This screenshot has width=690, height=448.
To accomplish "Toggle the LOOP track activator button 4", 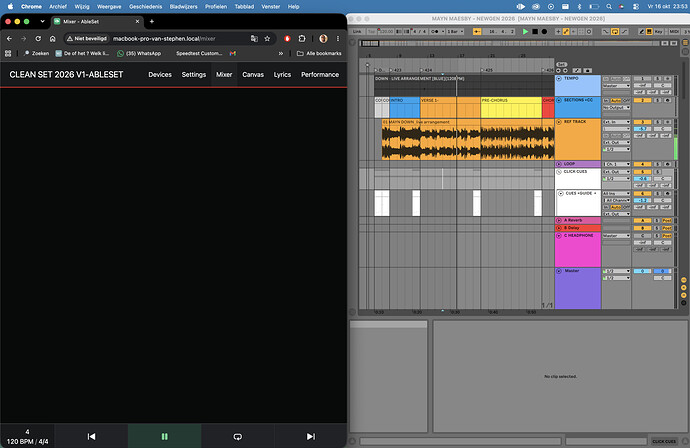I will tap(642, 164).
